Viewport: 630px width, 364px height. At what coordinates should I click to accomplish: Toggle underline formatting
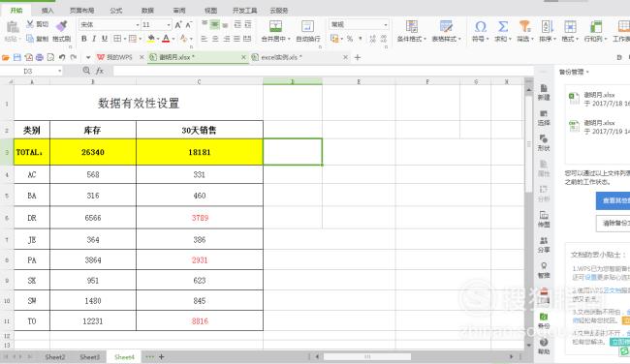105,39
